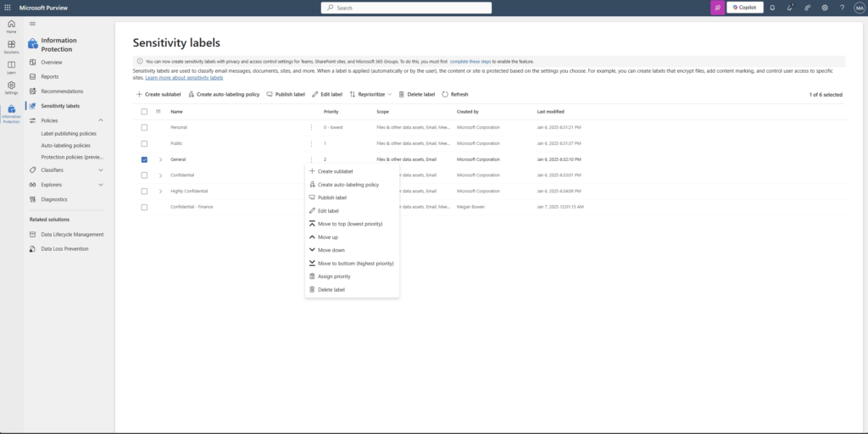Image resolution: width=868 pixels, height=434 pixels.
Task: Open more options for Personal label
Action: pyautogui.click(x=311, y=127)
